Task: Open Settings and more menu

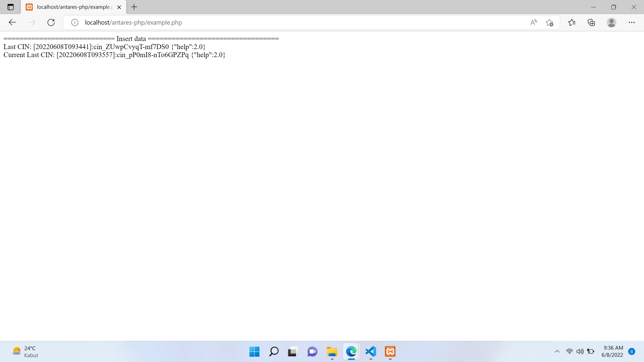Action: click(631, 22)
